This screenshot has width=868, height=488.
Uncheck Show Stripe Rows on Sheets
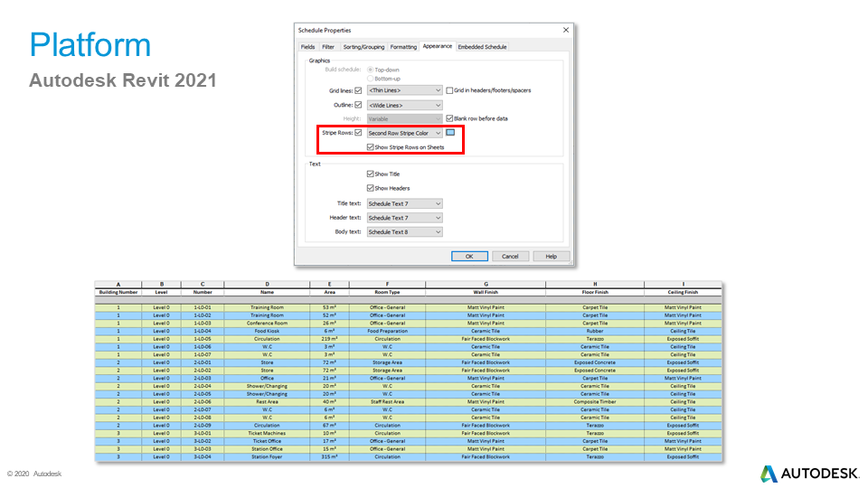[x=370, y=147]
